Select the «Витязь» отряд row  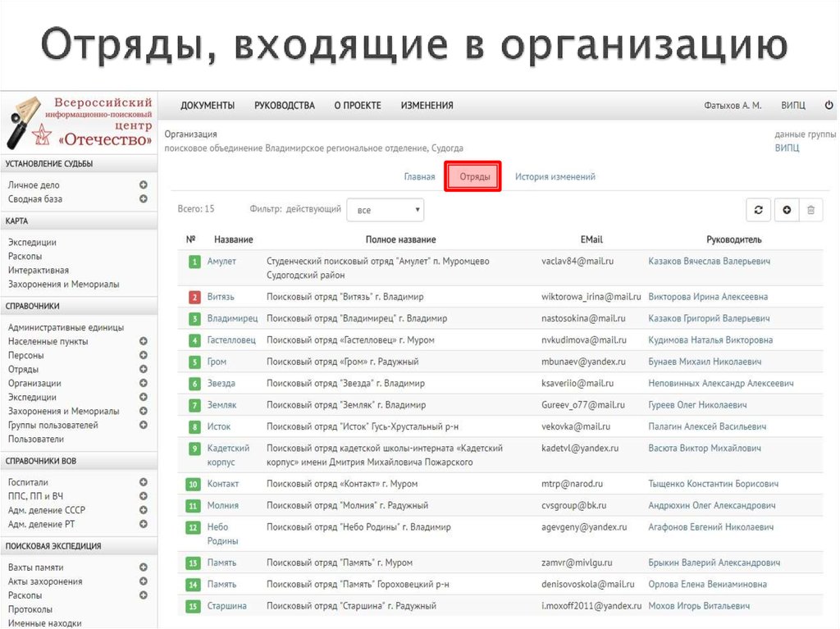pos(221,297)
